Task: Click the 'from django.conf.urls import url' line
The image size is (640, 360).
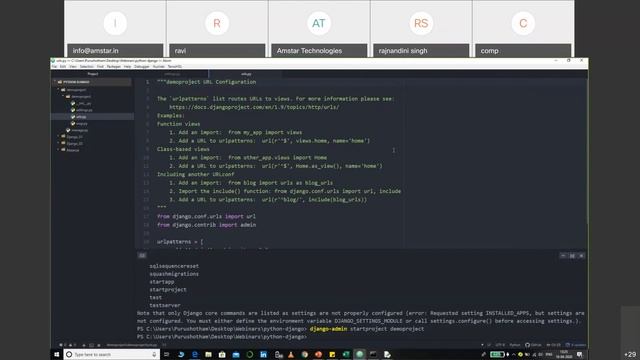Action: click(x=206, y=216)
